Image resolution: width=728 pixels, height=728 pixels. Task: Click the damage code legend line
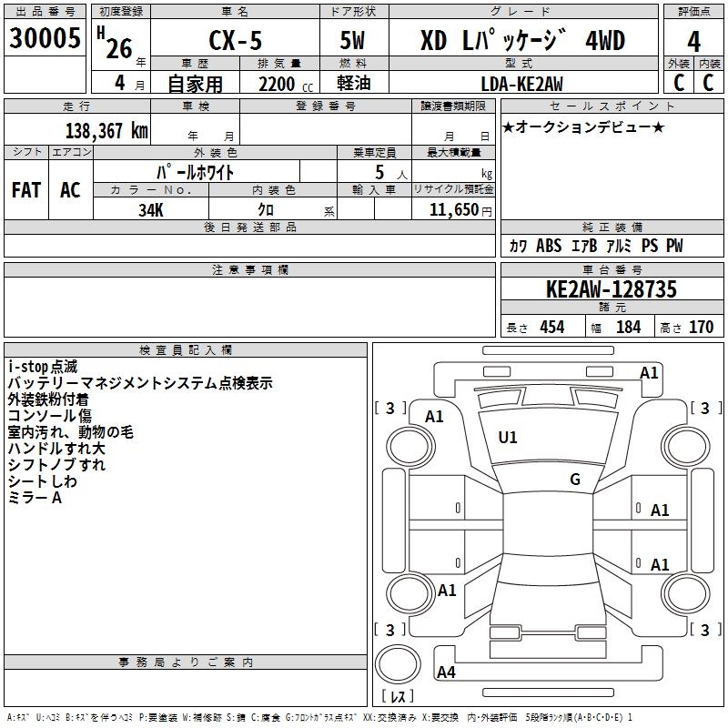click(319, 717)
